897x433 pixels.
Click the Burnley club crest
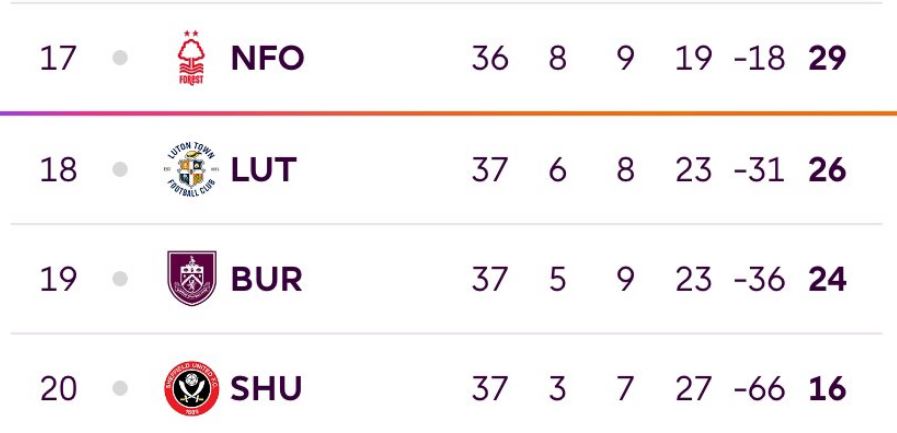coord(192,279)
